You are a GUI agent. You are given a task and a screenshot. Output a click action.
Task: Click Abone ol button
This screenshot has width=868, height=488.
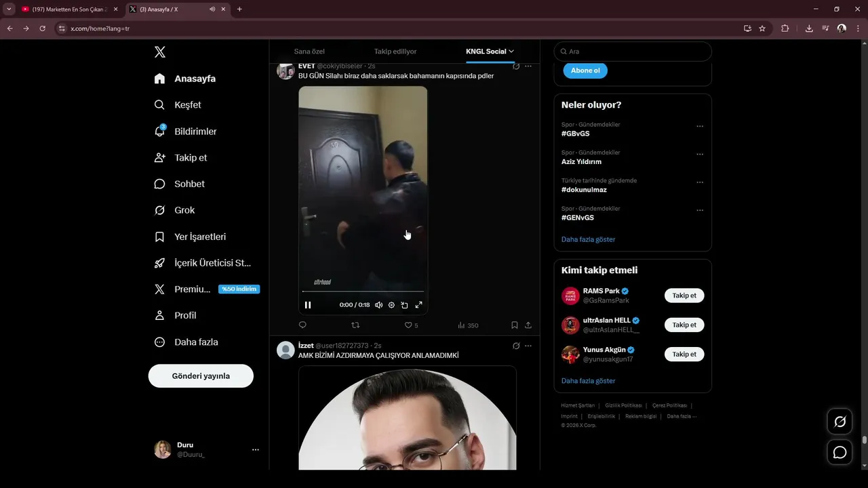(585, 70)
